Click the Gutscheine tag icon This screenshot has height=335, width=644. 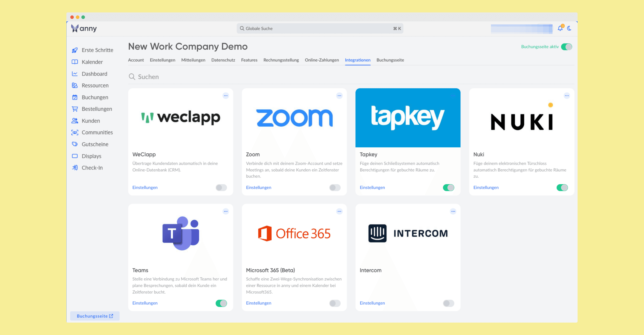point(75,144)
